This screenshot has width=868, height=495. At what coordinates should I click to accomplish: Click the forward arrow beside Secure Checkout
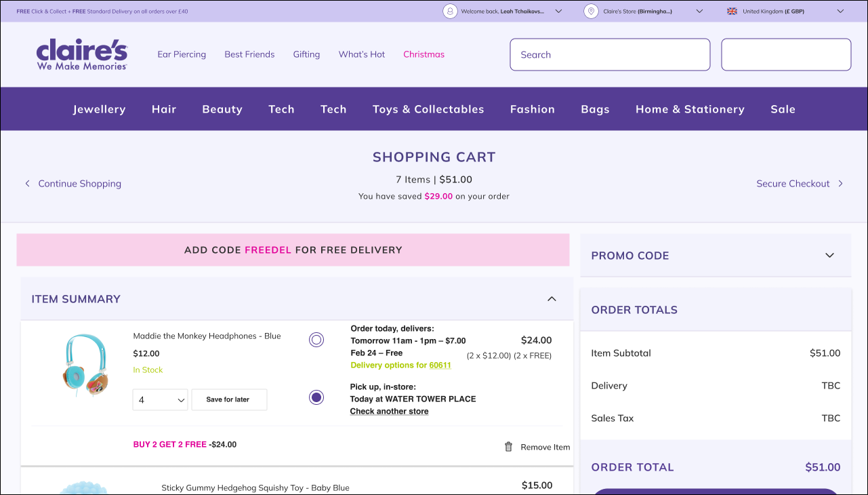click(841, 184)
